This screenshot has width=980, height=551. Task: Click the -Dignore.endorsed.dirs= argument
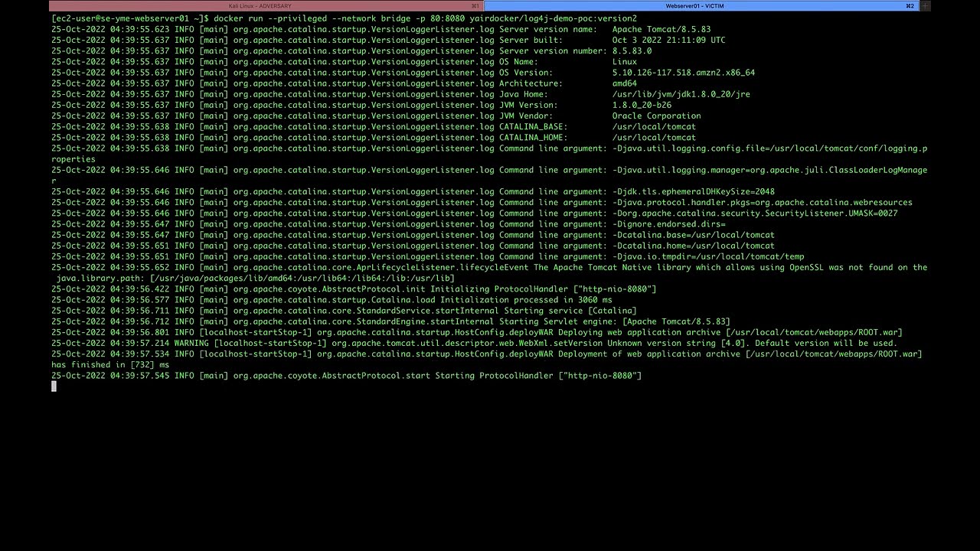coord(669,224)
